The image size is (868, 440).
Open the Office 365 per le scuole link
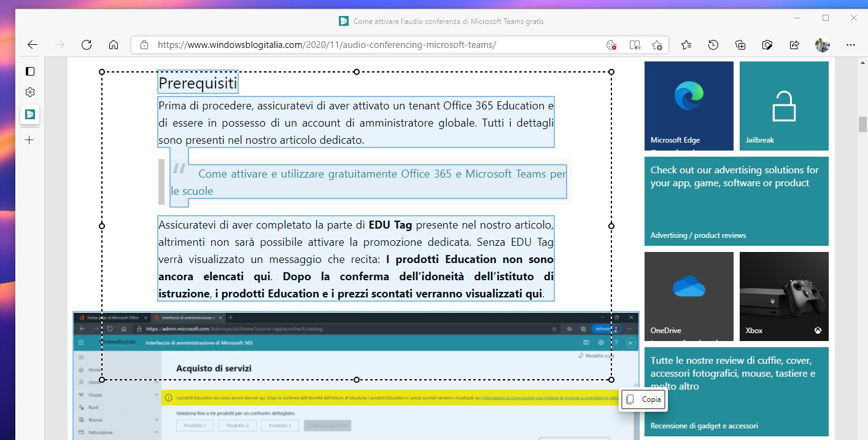368,183
